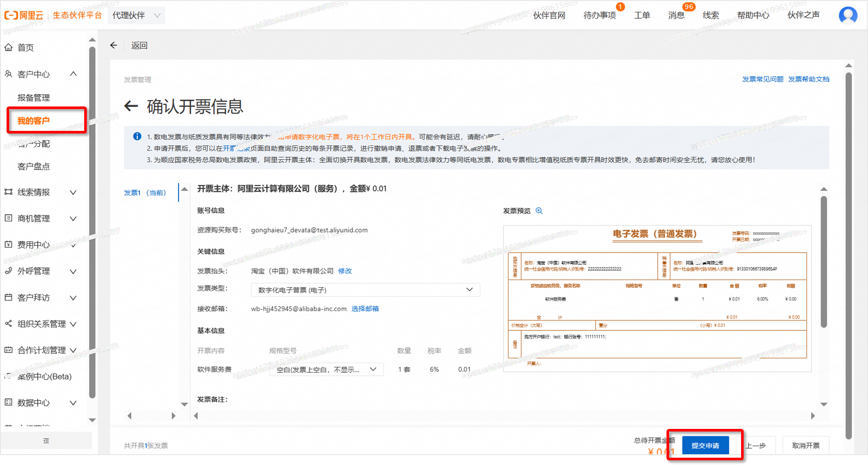
Task: Click the sidebar scroll-up arrow
Action: pyautogui.click(x=92, y=40)
